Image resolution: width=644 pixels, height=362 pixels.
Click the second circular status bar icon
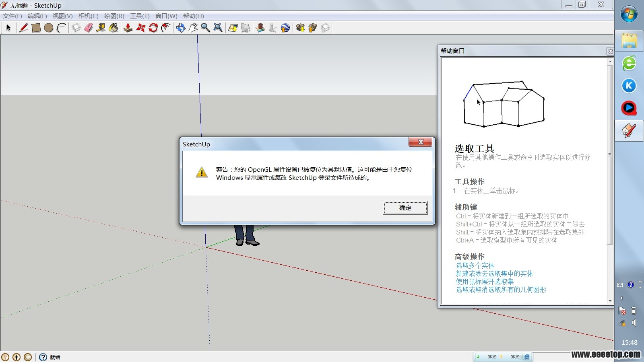[x=17, y=357]
